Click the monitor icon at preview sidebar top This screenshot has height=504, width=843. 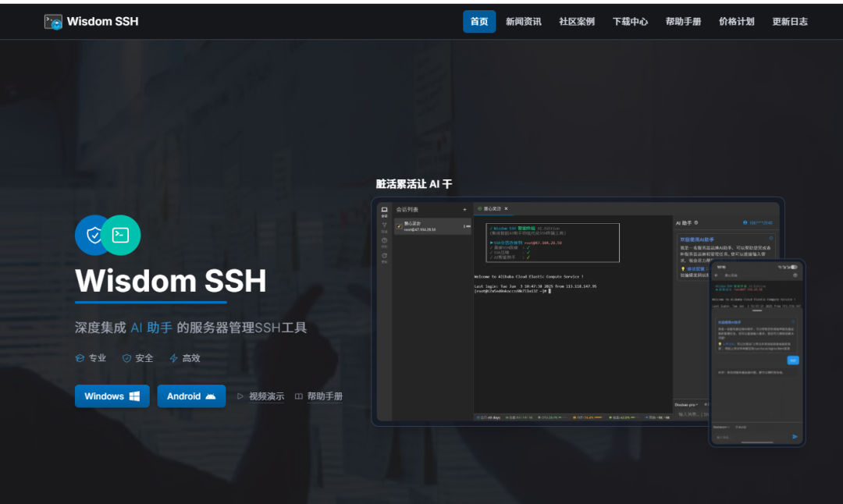click(384, 210)
